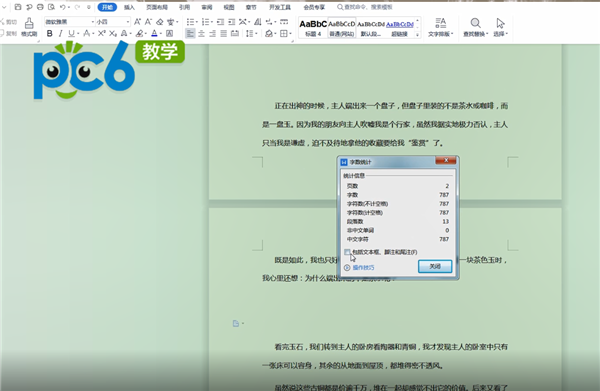
Task: Expand the bullet list dropdown arrow
Action: tap(196, 22)
